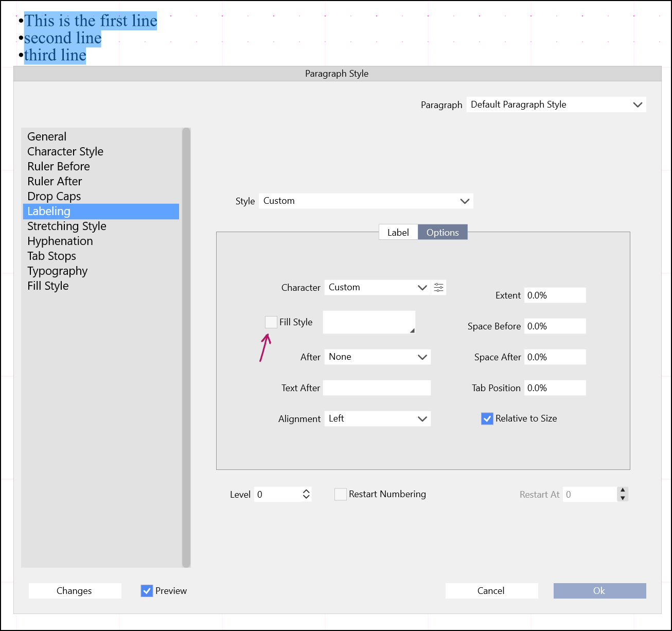
Task: Disable the Preview checkbox
Action: (x=147, y=591)
